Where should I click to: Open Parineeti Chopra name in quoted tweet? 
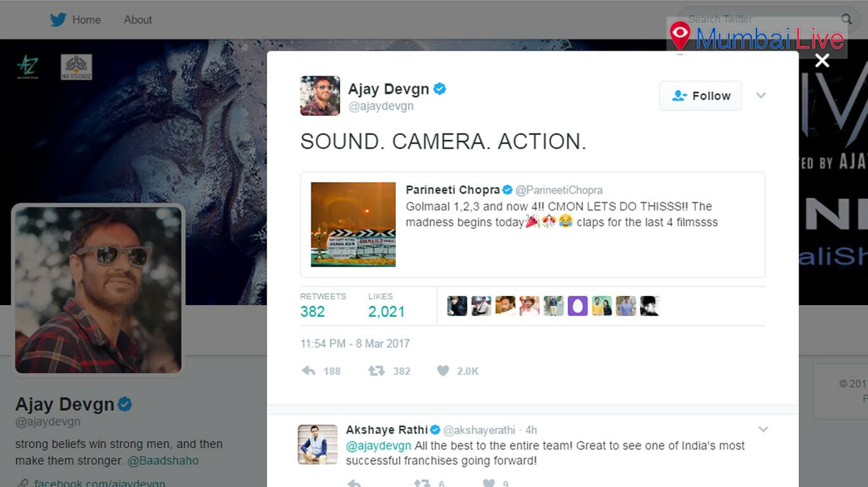[453, 190]
